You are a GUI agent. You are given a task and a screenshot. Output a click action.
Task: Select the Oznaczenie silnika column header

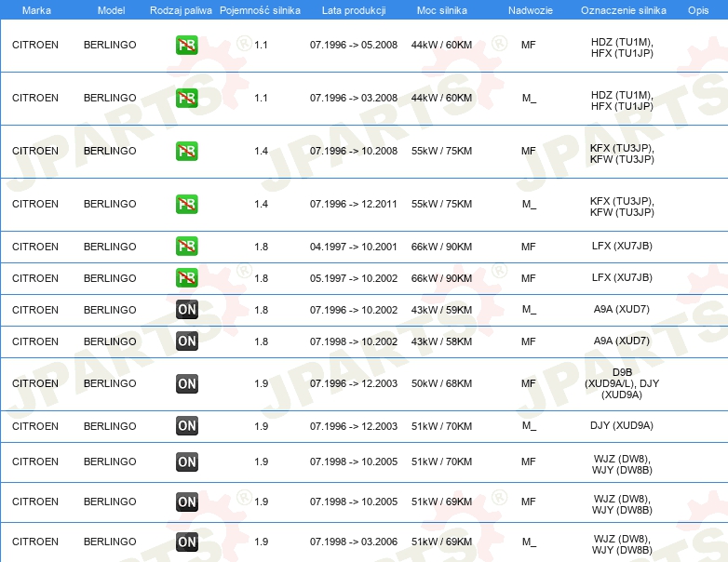622,9
